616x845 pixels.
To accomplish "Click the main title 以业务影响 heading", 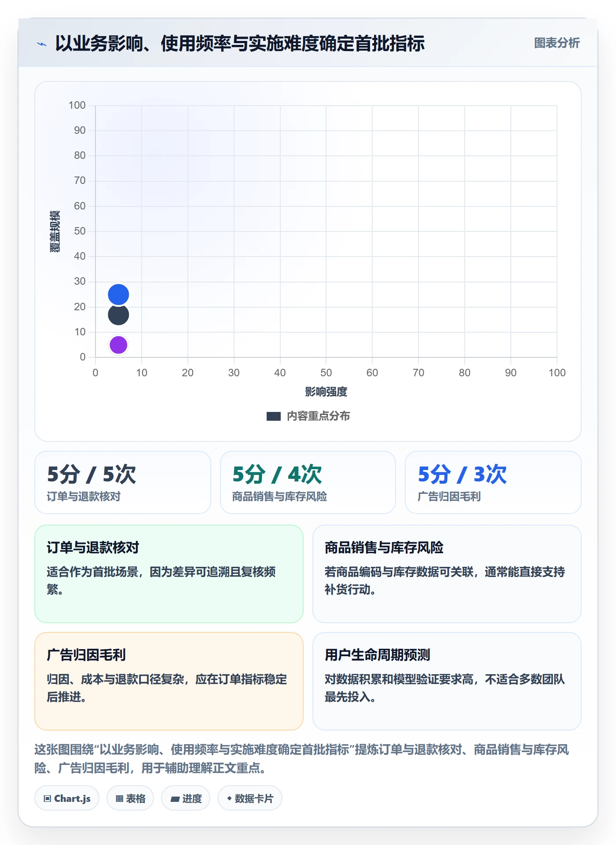I will point(240,44).
